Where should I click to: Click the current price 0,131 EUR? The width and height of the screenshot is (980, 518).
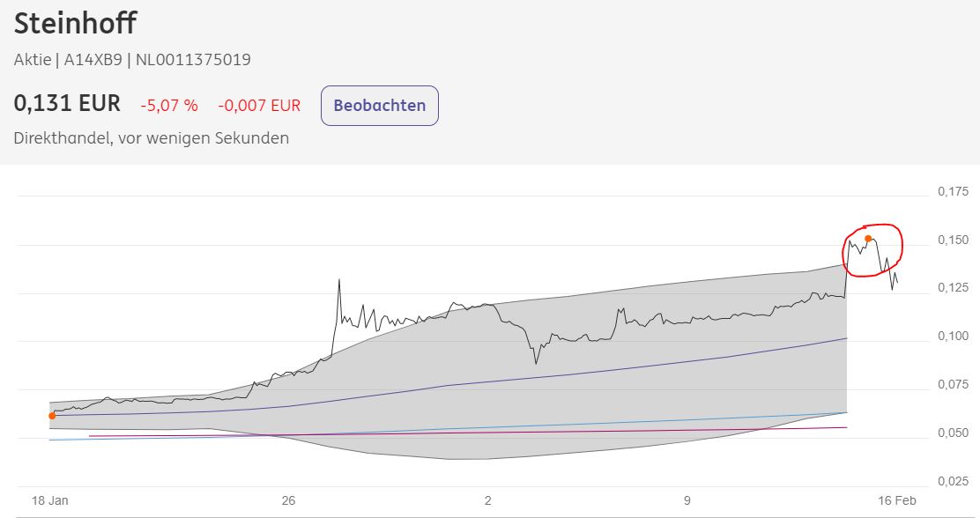tap(67, 102)
